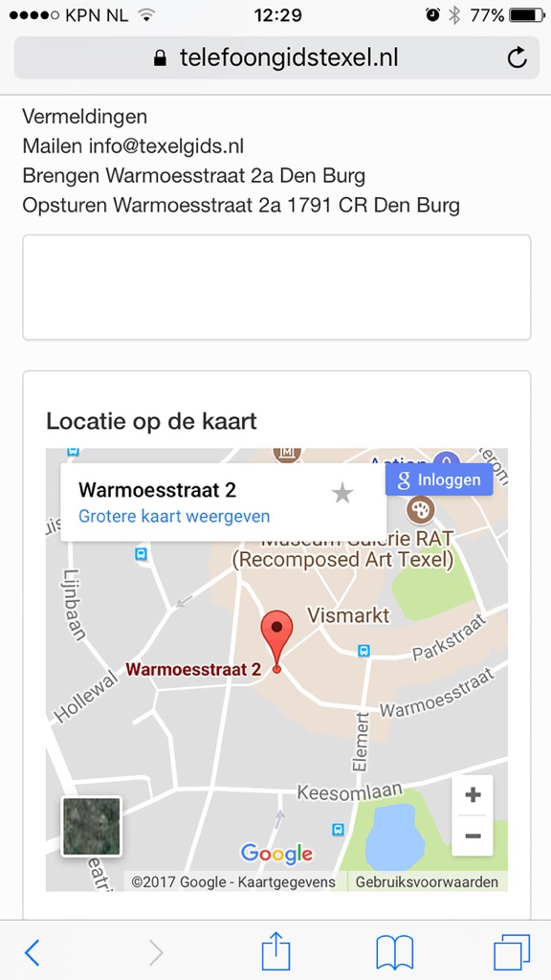
Task: Open Gebruiksvoorwaarden link on map
Action: click(427, 881)
